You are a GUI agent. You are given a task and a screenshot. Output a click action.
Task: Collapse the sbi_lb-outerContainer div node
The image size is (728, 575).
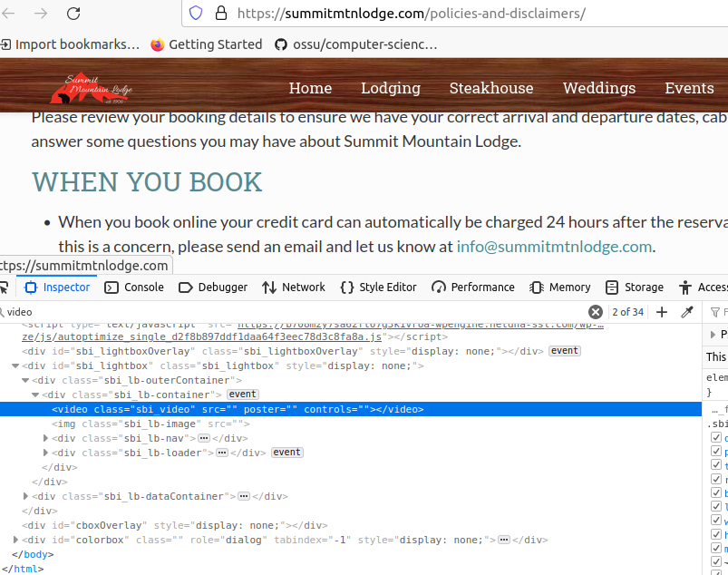(25, 380)
